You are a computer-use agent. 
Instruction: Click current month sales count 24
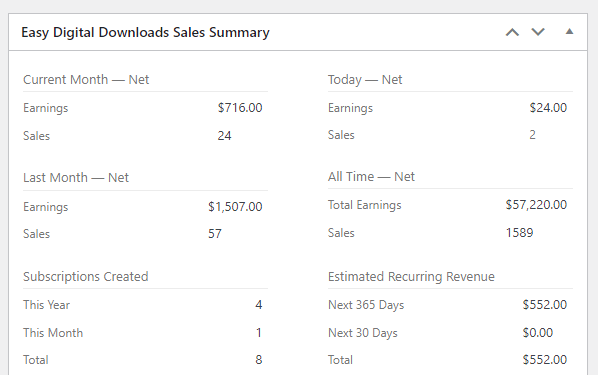(x=224, y=135)
